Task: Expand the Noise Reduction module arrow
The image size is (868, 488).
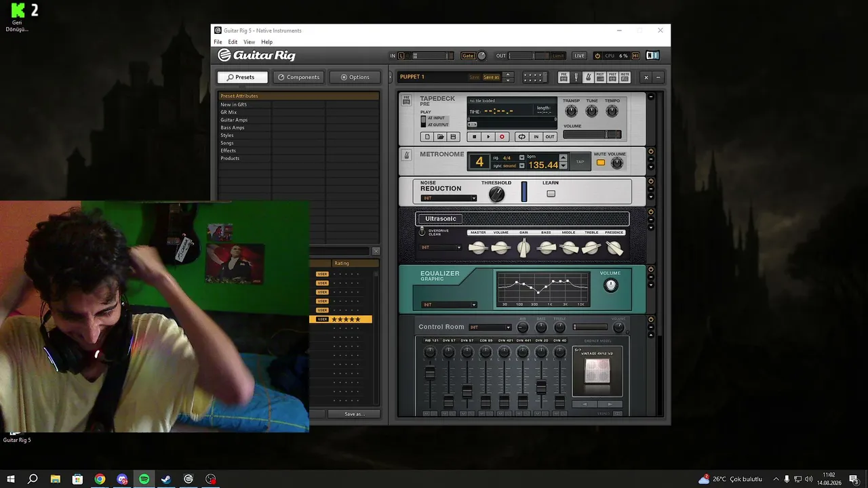Action: 651,197
